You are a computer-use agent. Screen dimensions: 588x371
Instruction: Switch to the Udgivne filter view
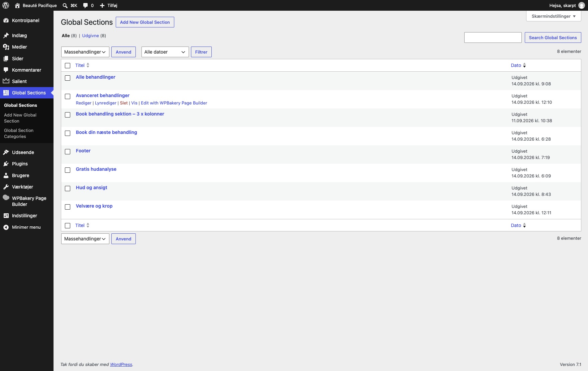pyautogui.click(x=90, y=35)
